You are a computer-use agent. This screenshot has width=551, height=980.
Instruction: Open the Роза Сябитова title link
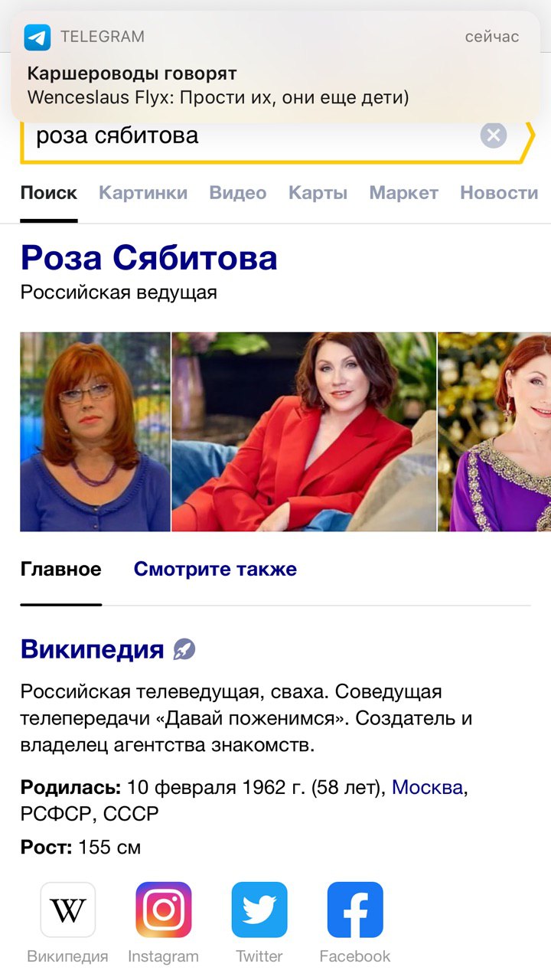point(148,258)
